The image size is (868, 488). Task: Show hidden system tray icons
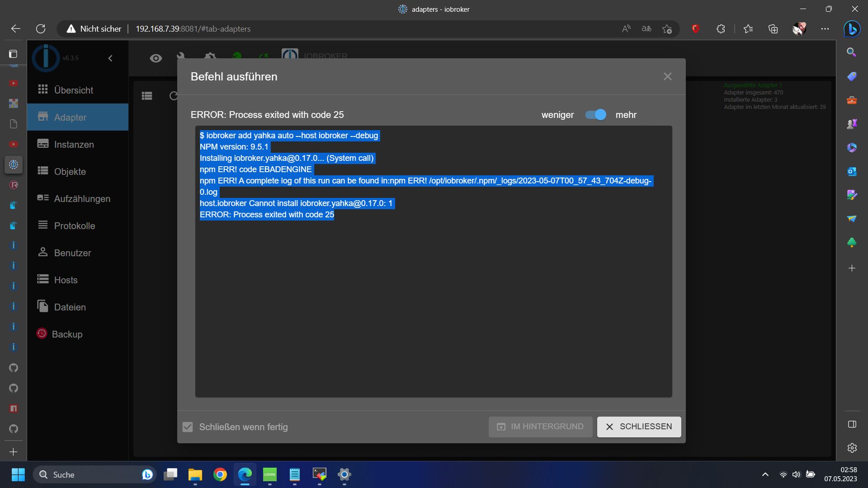click(765, 474)
